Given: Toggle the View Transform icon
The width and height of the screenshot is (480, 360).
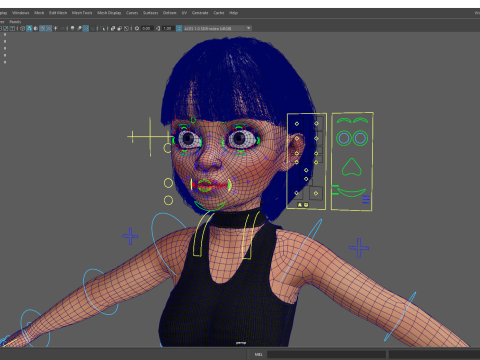Looking at the screenshot, I should click(x=179, y=28).
